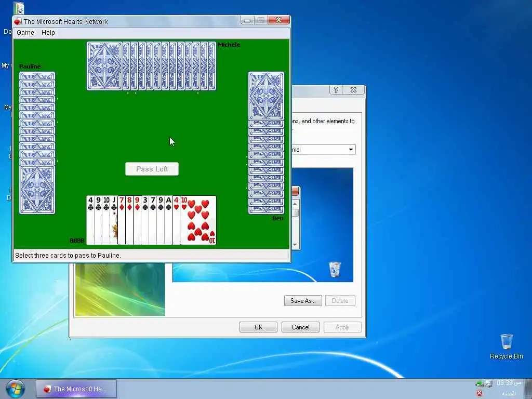
Task: Click the green Safely Remove Hardware tray icon
Action: [x=479, y=384]
